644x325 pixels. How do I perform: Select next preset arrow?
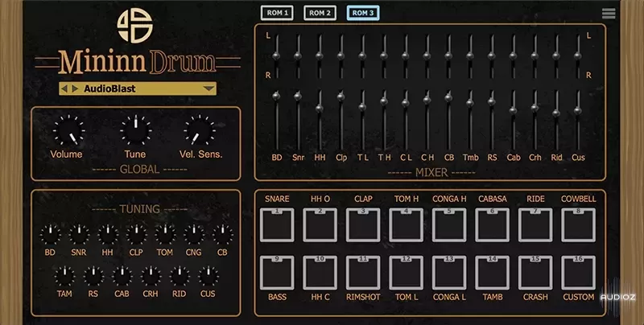click(75, 88)
